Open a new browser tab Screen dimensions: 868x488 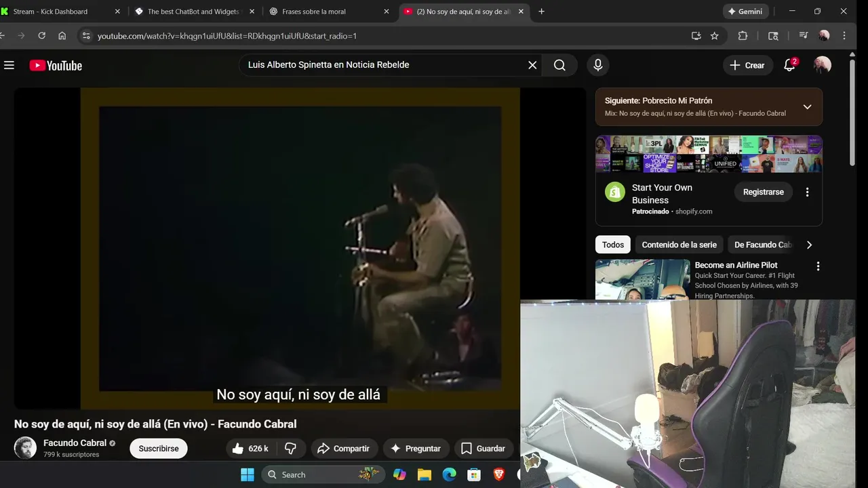click(x=541, y=12)
